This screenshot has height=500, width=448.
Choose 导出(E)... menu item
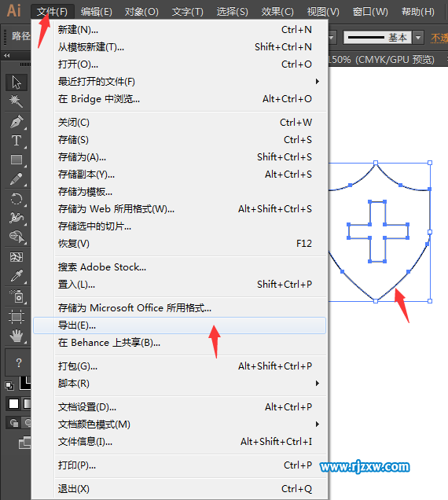click(x=180, y=325)
